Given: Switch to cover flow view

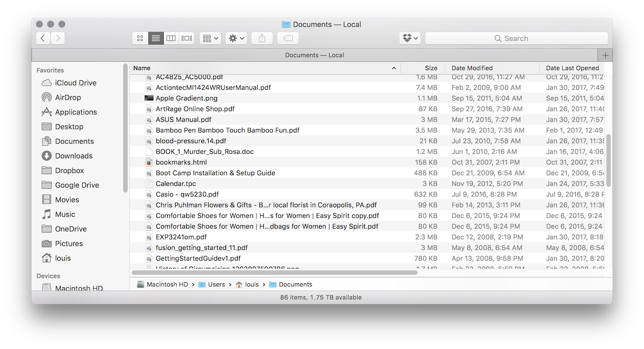Looking at the screenshot, I should pos(186,38).
